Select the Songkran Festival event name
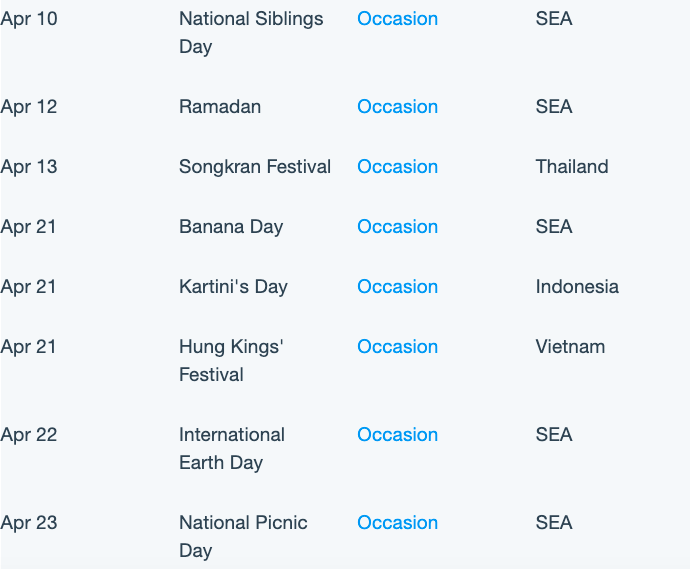The height and width of the screenshot is (569, 690). point(255,167)
